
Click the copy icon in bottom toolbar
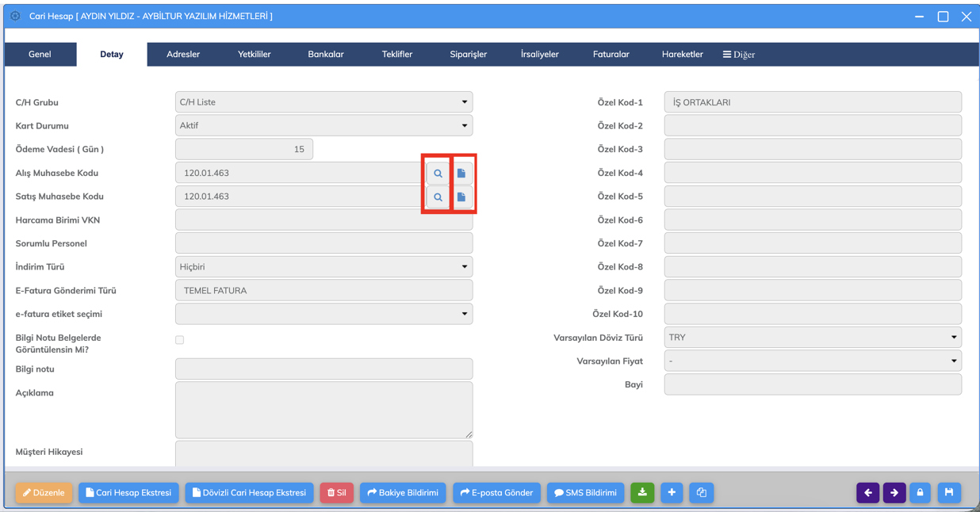(x=701, y=493)
